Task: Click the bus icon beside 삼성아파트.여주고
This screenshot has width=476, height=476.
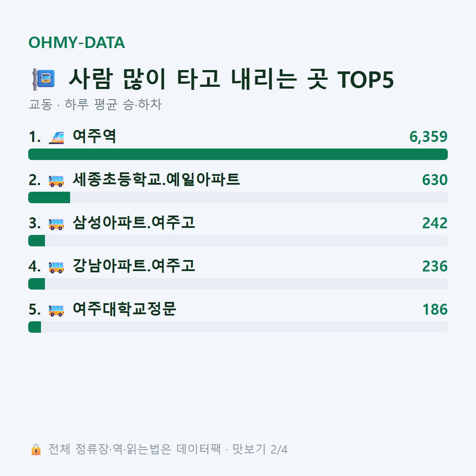Action: pyautogui.click(x=56, y=224)
